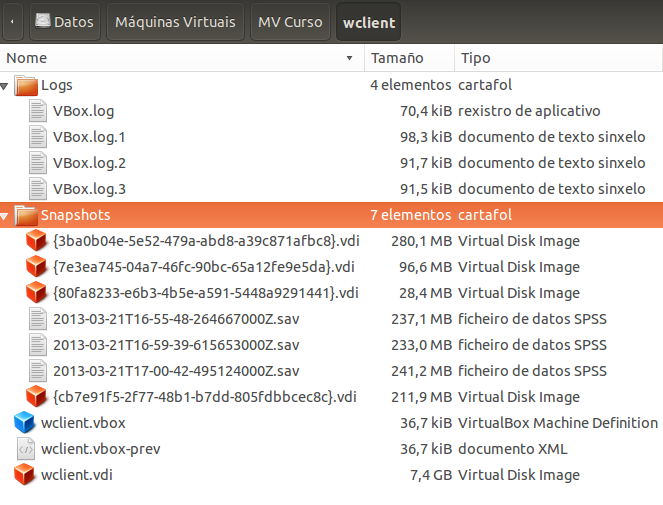
Task: Click the VBox.log file icon
Action: [38, 111]
